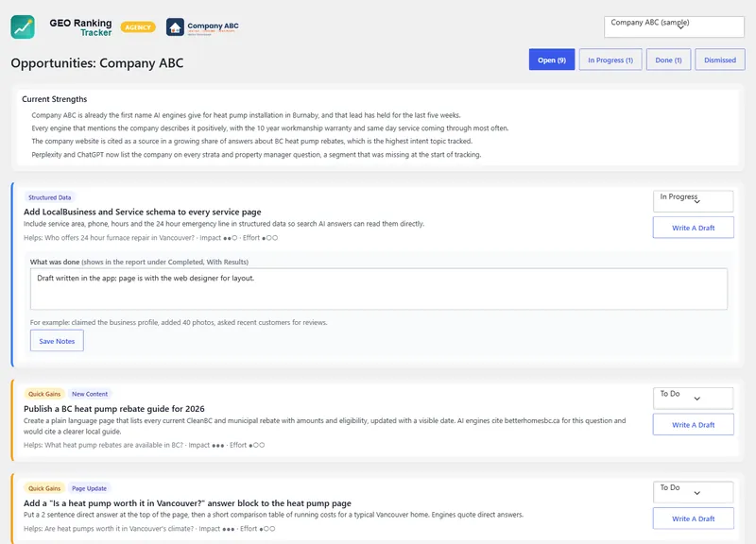Click the New Content tag
This screenshot has width=756, height=544.
click(90, 394)
